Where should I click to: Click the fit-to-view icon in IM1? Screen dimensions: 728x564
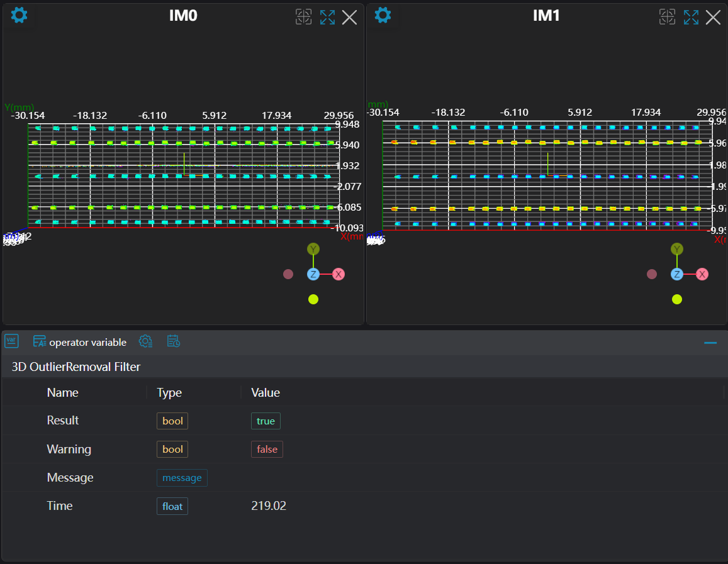(667, 17)
